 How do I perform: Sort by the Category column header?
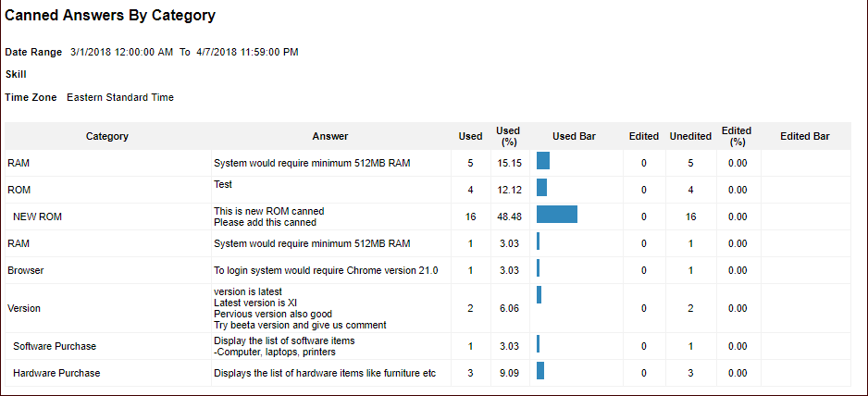point(107,136)
